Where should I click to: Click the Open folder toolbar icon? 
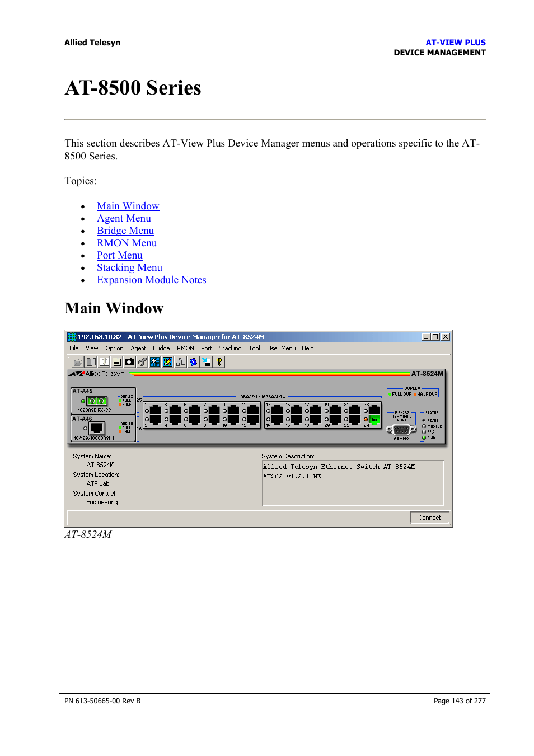click(78, 362)
